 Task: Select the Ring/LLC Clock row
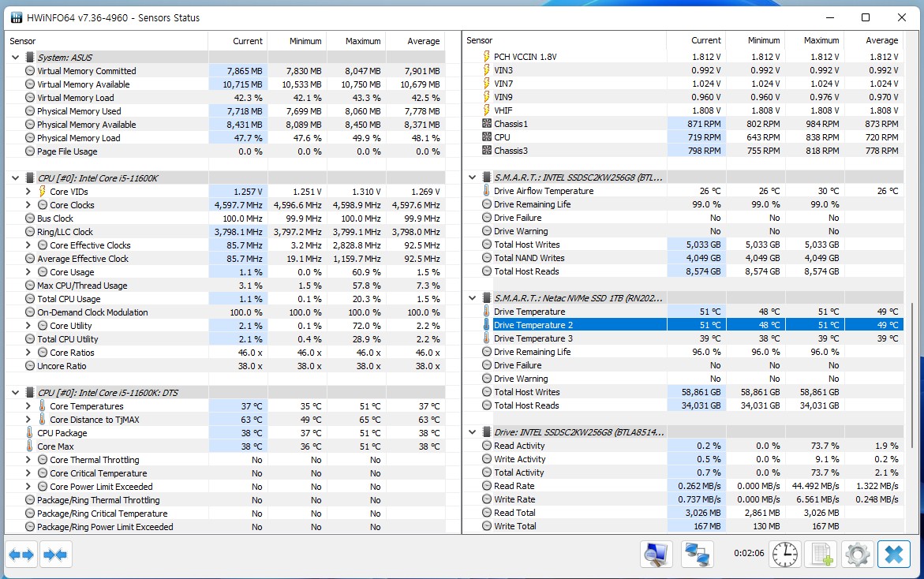point(225,232)
